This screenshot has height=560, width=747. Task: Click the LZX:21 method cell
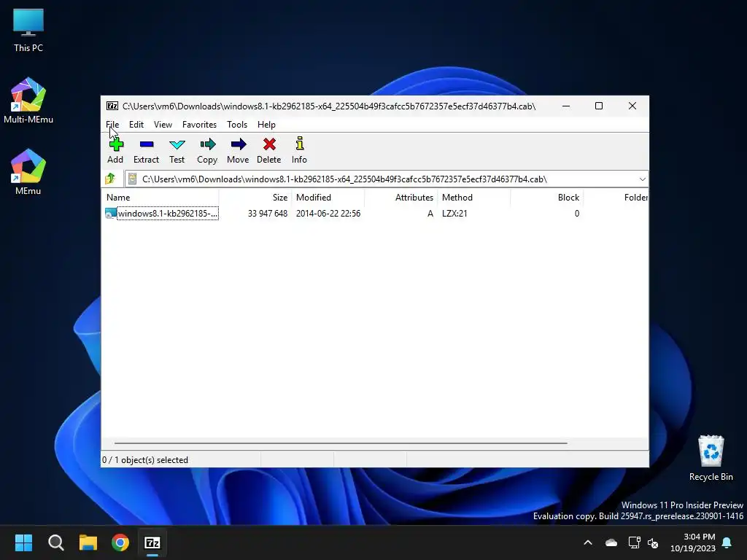(454, 214)
